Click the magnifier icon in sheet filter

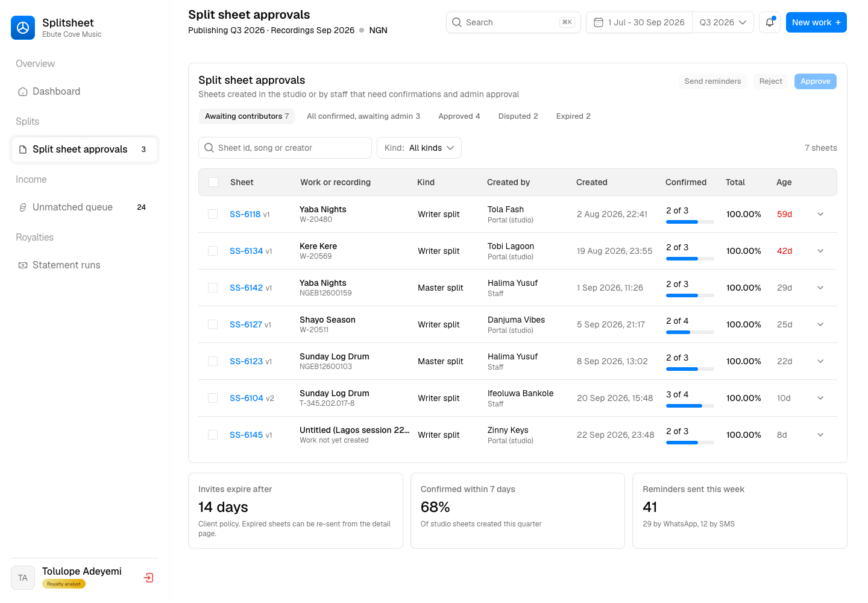tap(209, 148)
